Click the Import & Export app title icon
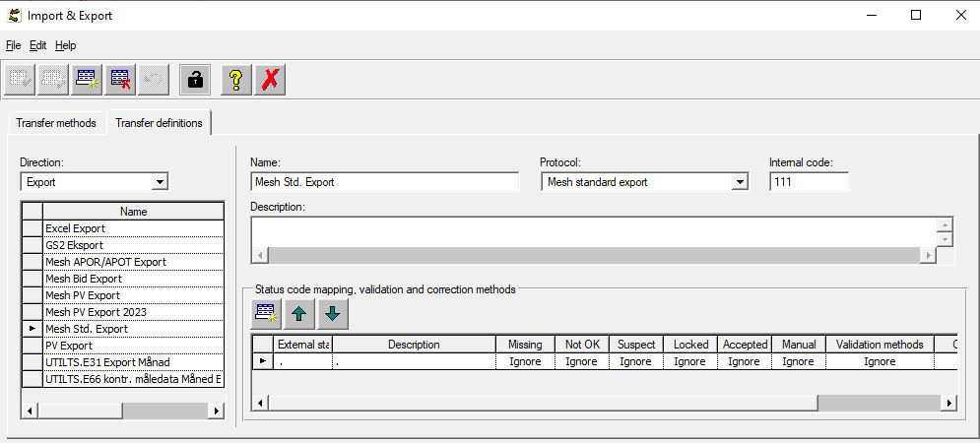 click(13, 16)
